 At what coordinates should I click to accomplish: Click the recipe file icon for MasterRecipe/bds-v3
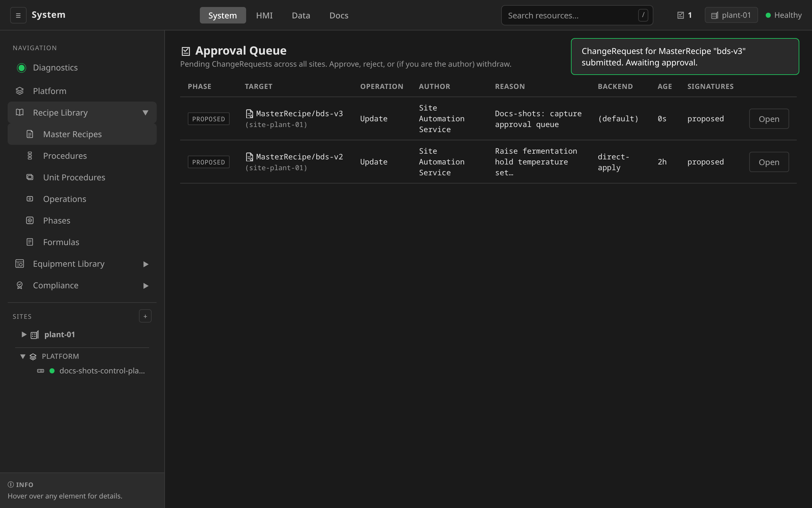click(x=249, y=114)
